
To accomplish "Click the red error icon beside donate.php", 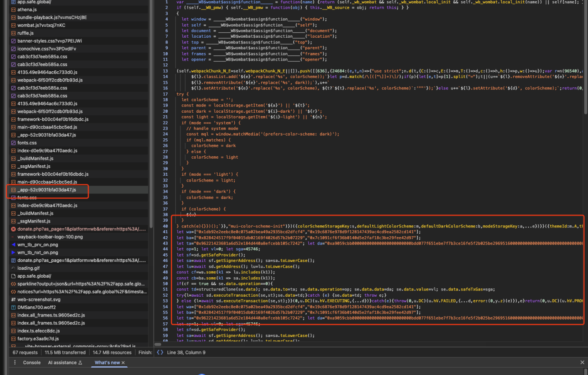I will pyautogui.click(x=13, y=229).
